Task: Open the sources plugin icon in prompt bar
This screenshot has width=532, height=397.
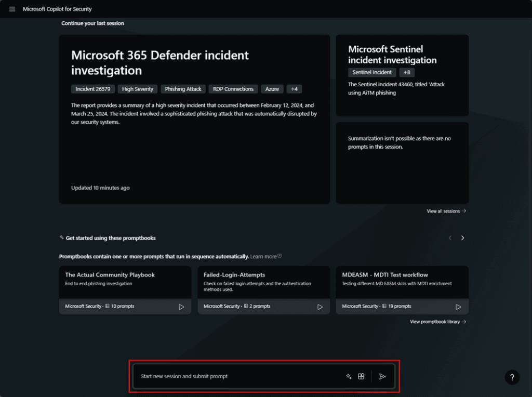Action: coord(361,376)
